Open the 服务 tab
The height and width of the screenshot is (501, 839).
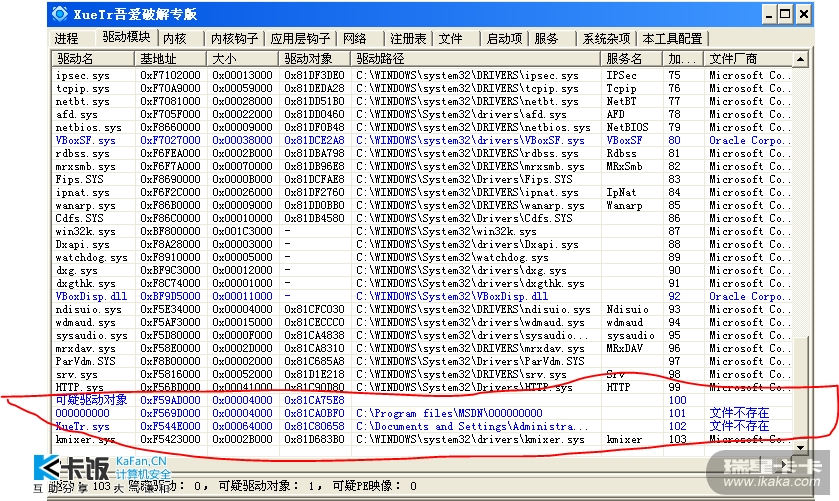(546, 39)
